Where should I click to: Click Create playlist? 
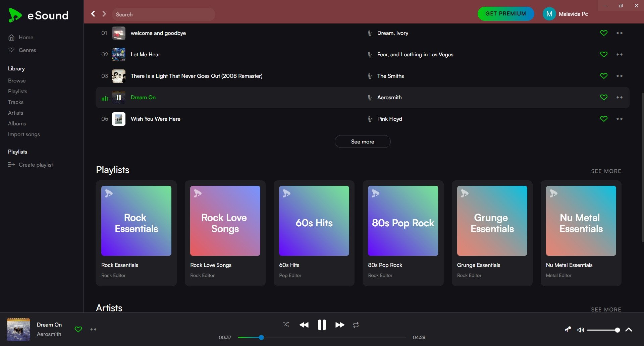(x=31, y=165)
